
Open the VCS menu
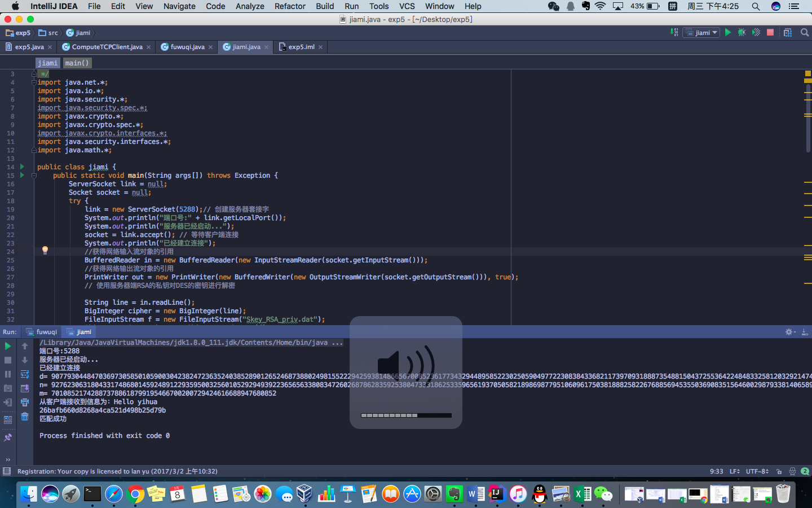pos(407,6)
